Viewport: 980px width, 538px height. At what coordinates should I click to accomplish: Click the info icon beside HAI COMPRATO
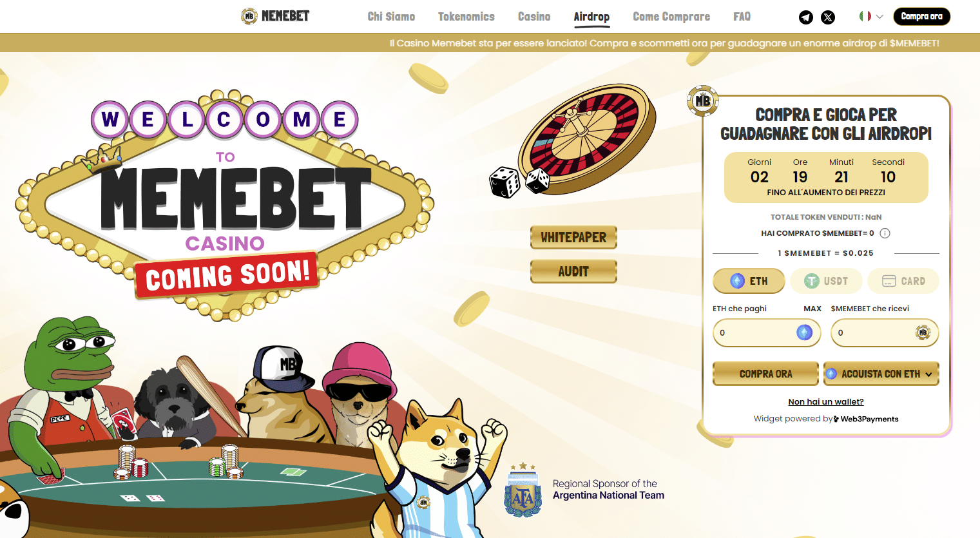885,233
